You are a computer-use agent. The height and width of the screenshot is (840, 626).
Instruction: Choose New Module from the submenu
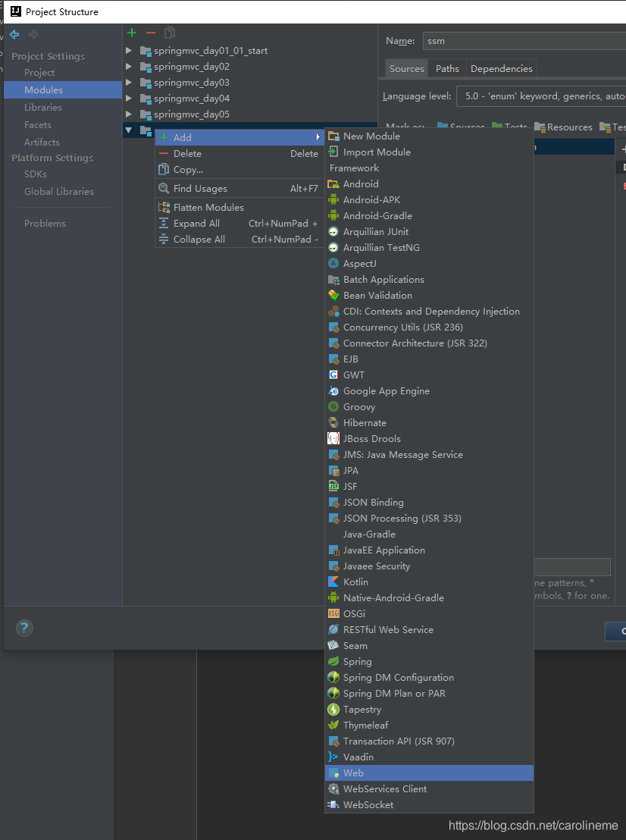429,136
